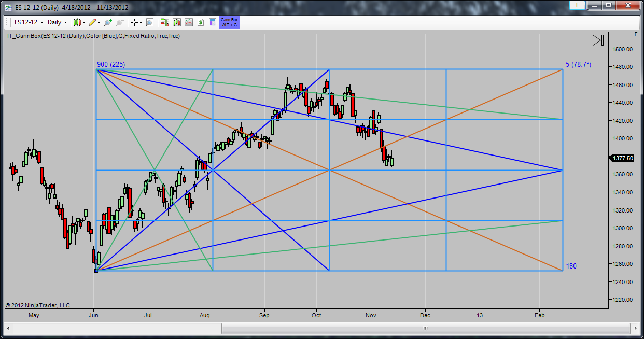Click the horizontal scrollbar thumb
The height and width of the screenshot is (339, 644).
tap(425, 328)
